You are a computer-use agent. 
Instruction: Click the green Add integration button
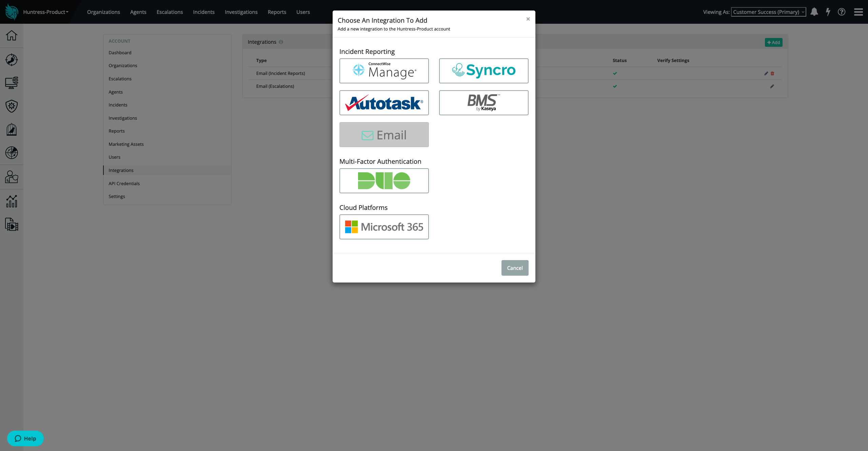point(773,42)
